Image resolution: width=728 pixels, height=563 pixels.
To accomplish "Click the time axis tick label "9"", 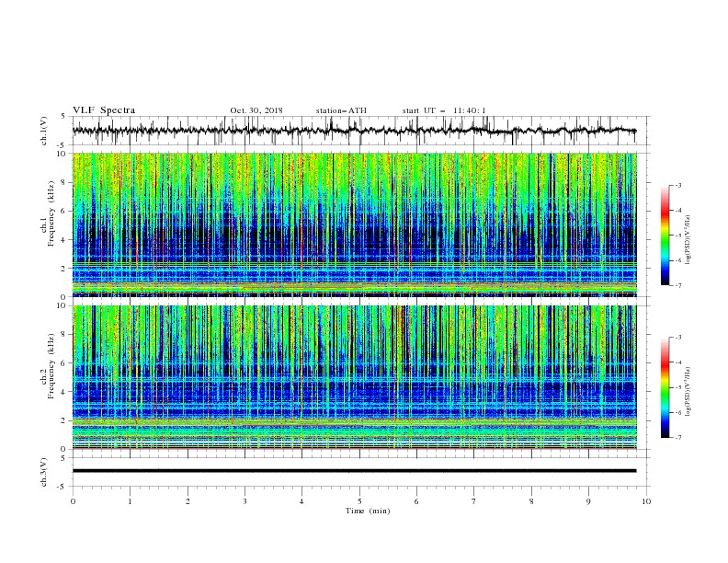I will 588,501.
